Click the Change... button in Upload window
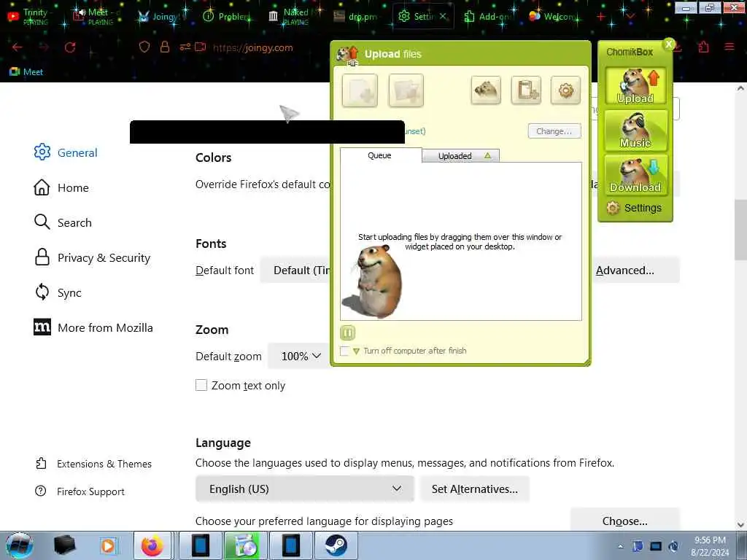The height and width of the screenshot is (560, 747). coord(554,131)
